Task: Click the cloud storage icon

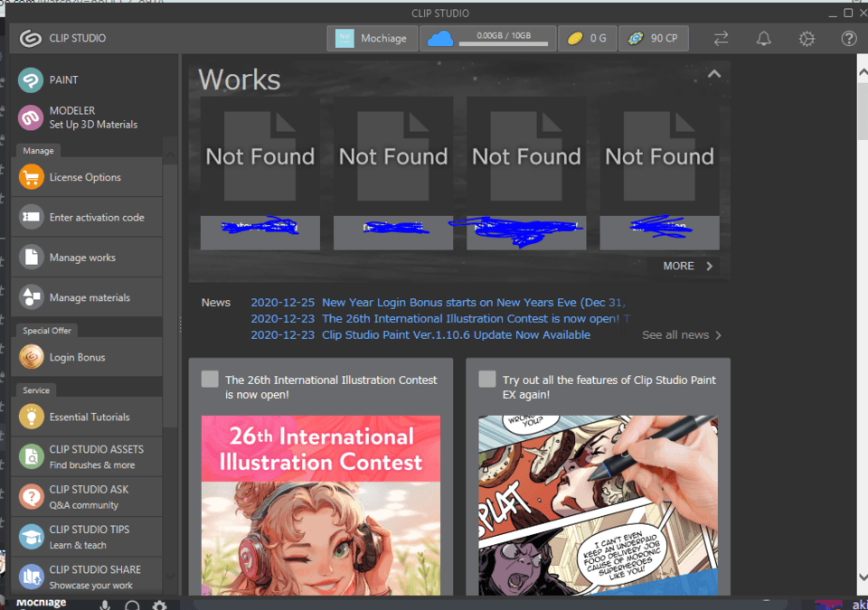Action: [x=440, y=39]
